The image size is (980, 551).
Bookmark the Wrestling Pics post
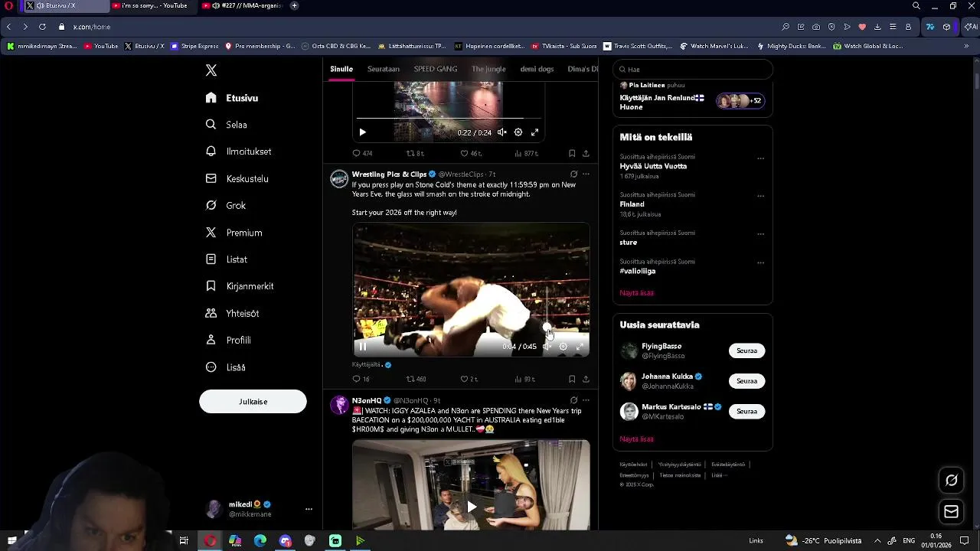572,379
